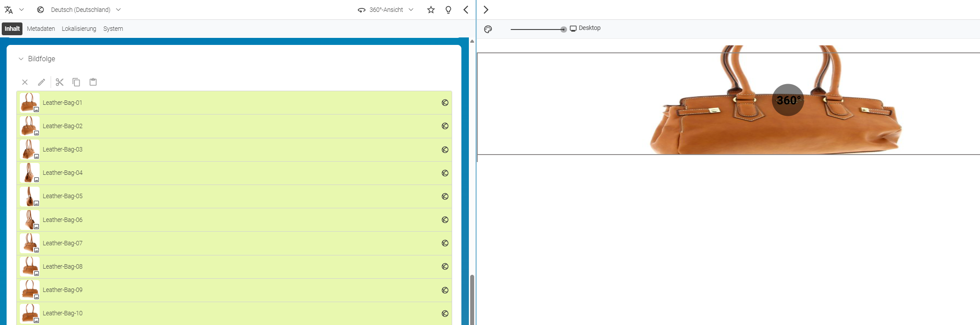The height and width of the screenshot is (325, 980).
Task: Click the globe icon on Leather-Bag-09 row
Action: tap(445, 290)
